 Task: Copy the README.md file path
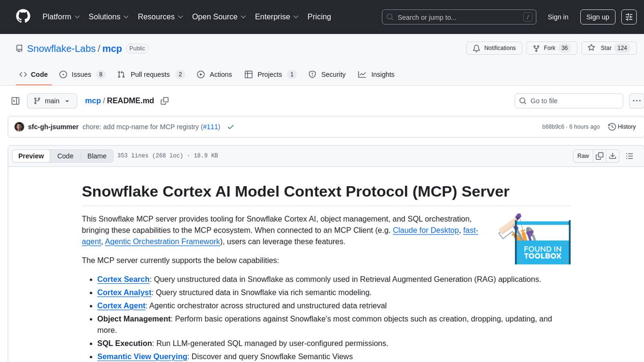click(x=165, y=101)
